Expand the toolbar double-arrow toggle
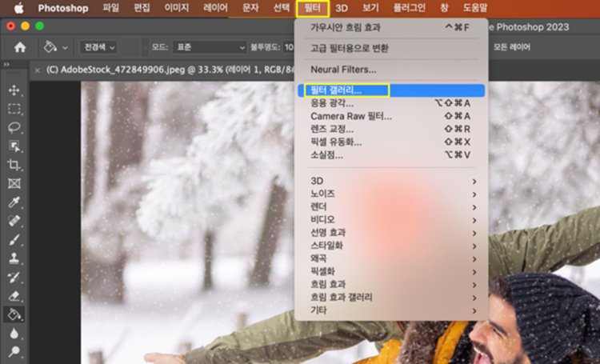600x364 pixels. click(x=6, y=64)
